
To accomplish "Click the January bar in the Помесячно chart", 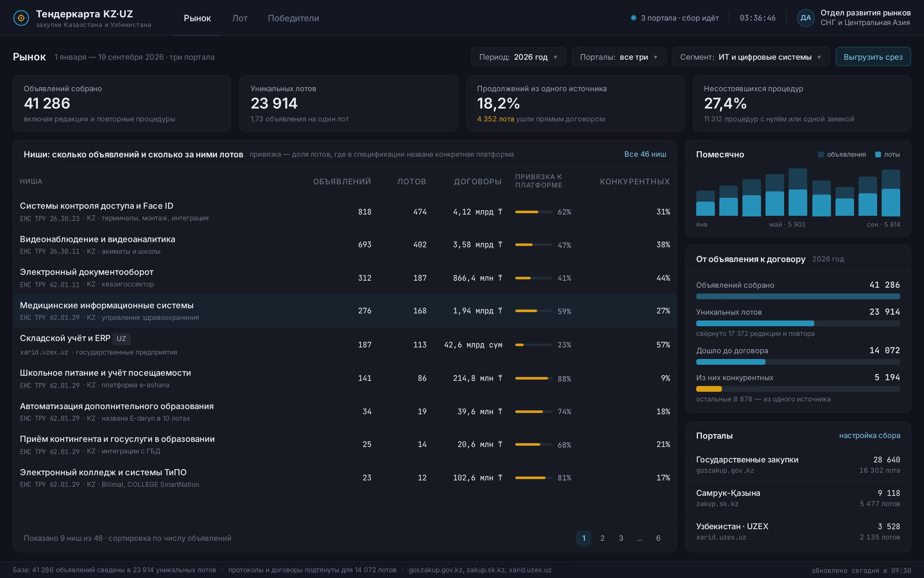I will click(x=705, y=203).
